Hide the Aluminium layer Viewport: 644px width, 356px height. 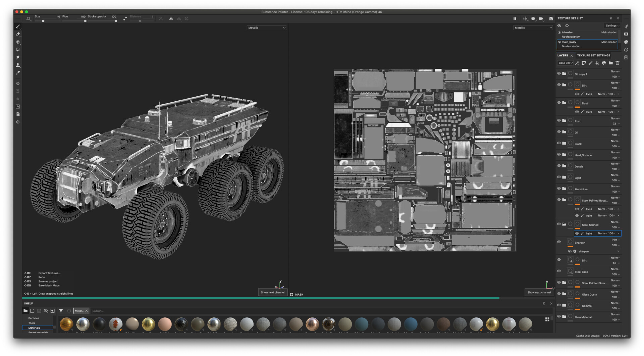559,188
